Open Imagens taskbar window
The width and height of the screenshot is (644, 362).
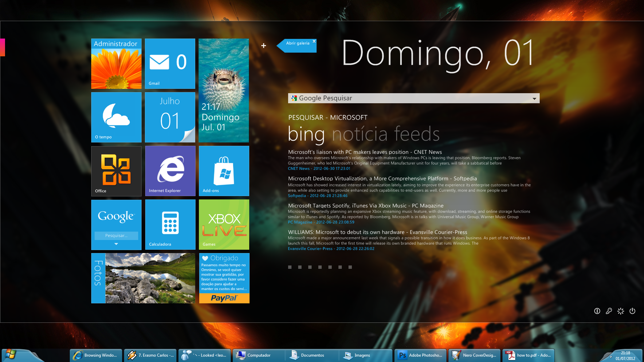[x=366, y=355]
